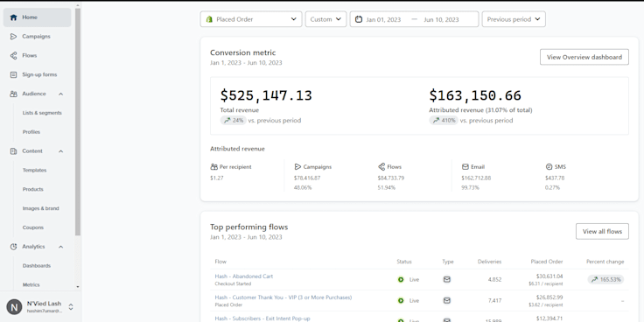Click the Home house icon in the sidebar
644x322 pixels.
(13, 17)
